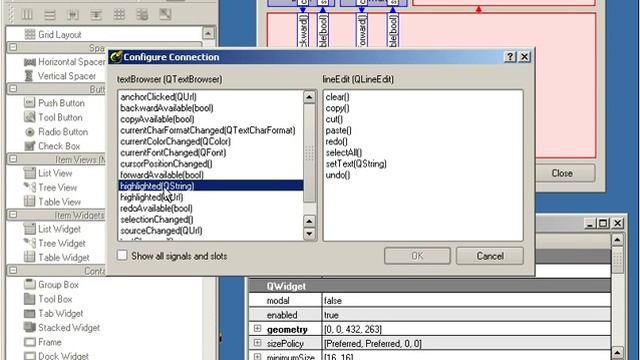Apply the Lay Out Vertically toolbar icon
This screenshot has width=640, height=360.
pyautogui.click(x=50, y=15)
